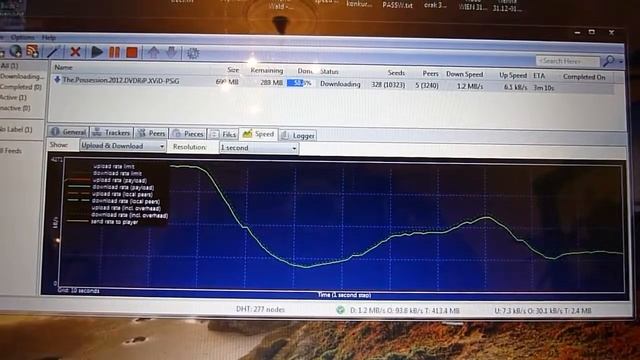Sort by the Completed On column header

pyautogui.click(x=584, y=77)
